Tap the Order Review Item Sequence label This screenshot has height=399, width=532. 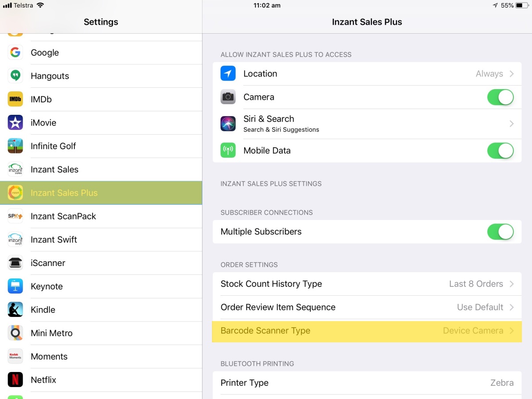278,307
